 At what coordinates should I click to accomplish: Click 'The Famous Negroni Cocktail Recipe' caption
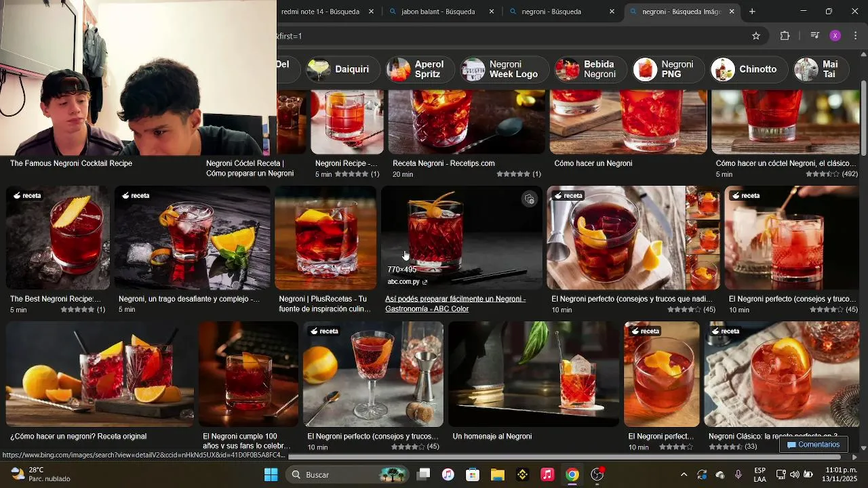click(71, 163)
